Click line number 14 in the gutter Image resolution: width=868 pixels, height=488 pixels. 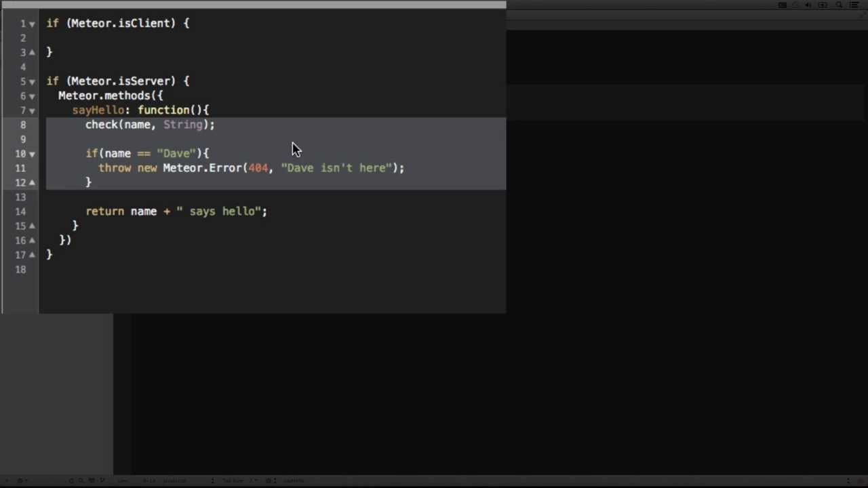[20, 211]
